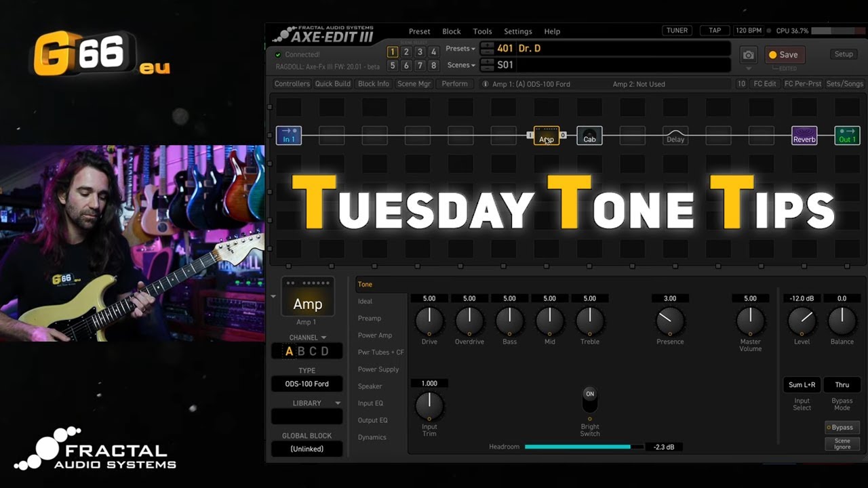Switch to the Ideal page
868x488 pixels.
365,302
